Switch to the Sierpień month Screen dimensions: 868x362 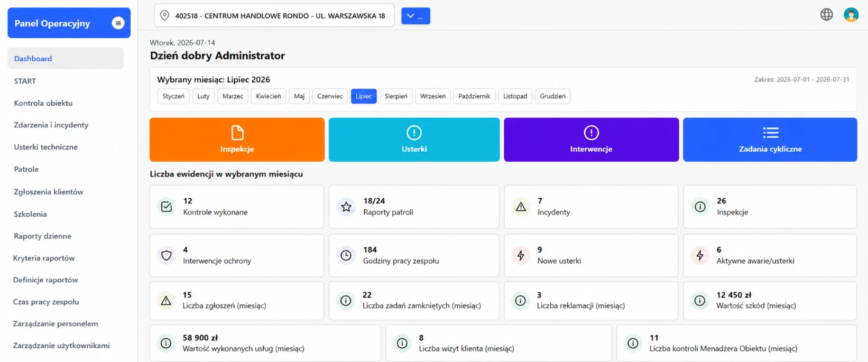(396, 96)
